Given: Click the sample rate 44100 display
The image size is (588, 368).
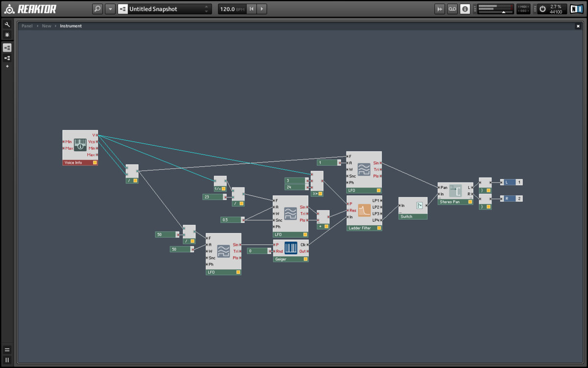Looking at the screenshot, I should pyautogui.click(x=556, y=12).
